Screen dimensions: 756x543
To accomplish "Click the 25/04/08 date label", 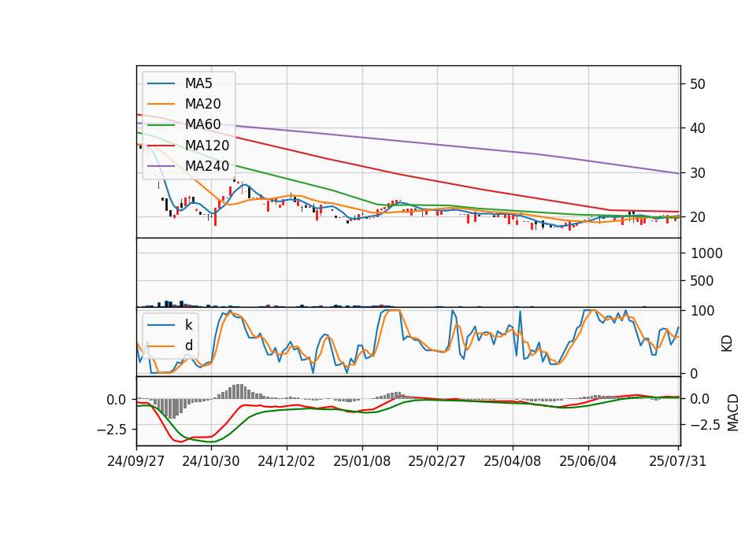I will coord(513,461).
